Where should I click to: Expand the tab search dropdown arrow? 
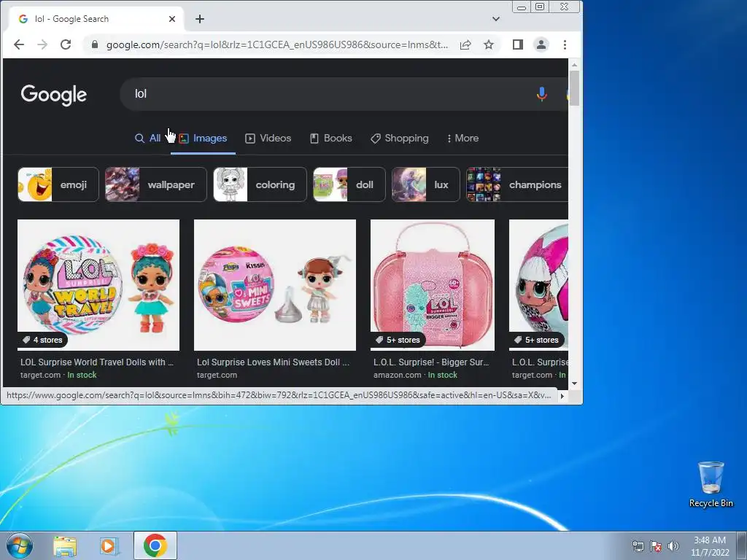496,19
